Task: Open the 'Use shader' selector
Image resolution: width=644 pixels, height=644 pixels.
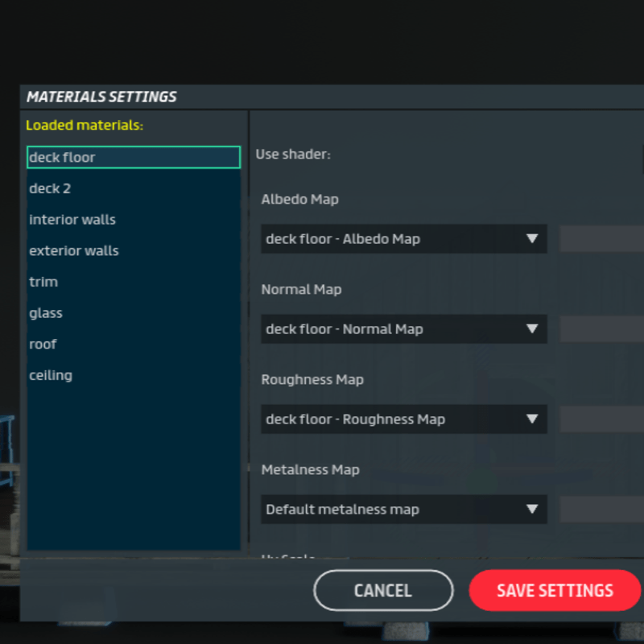Action: [x=642, y=155]
